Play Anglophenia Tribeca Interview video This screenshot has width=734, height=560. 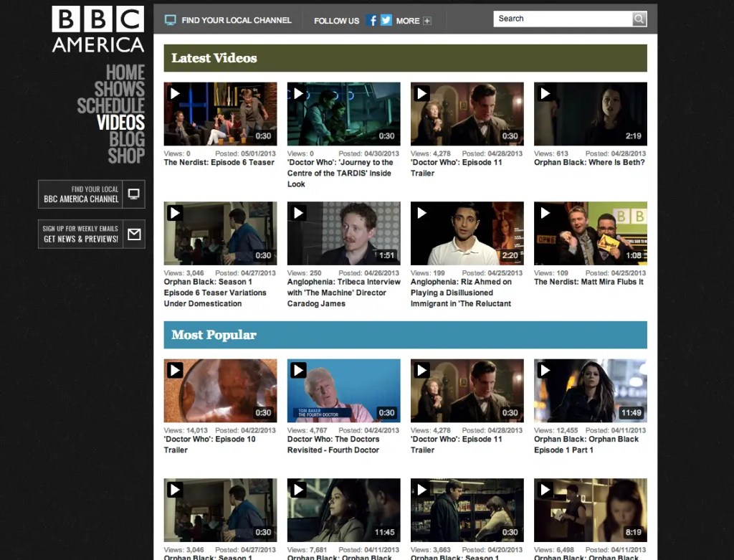pos(298,212)
